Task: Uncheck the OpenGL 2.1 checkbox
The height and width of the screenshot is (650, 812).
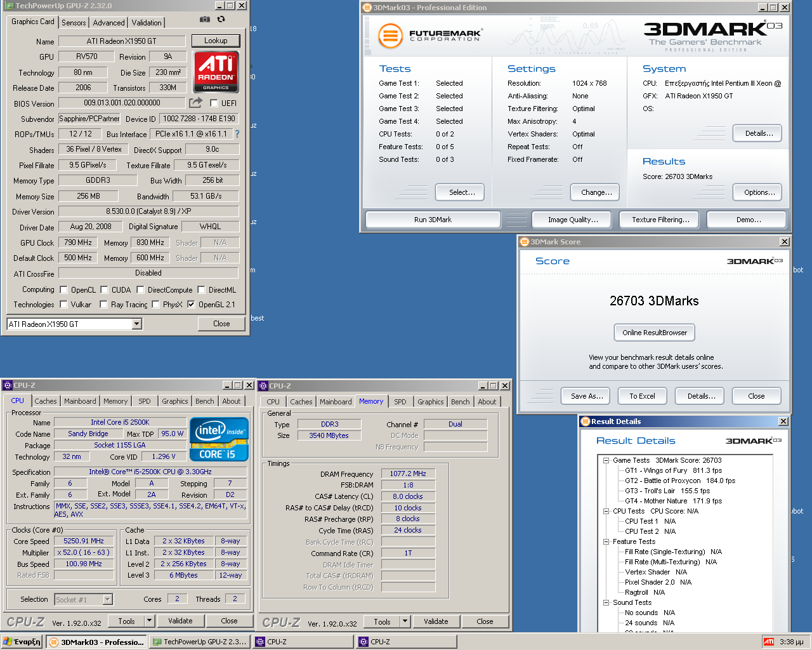Action: click(x=191, y=305)
